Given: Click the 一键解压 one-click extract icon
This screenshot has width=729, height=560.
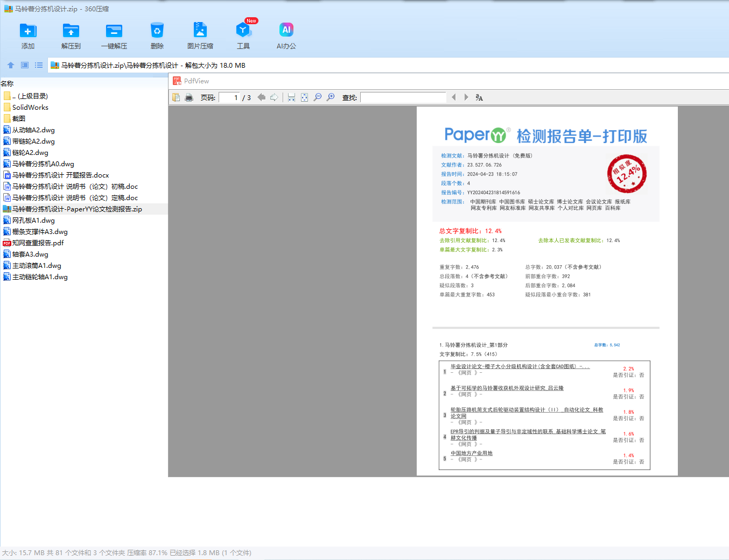Looking at the screenshot, I should (114, 31).
